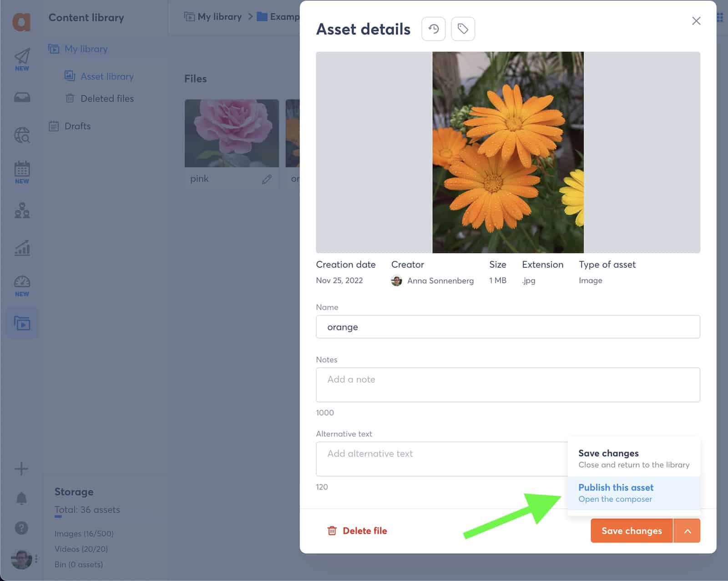Open the asset history clock icon
728x581 pixels.
click(434, 29)
